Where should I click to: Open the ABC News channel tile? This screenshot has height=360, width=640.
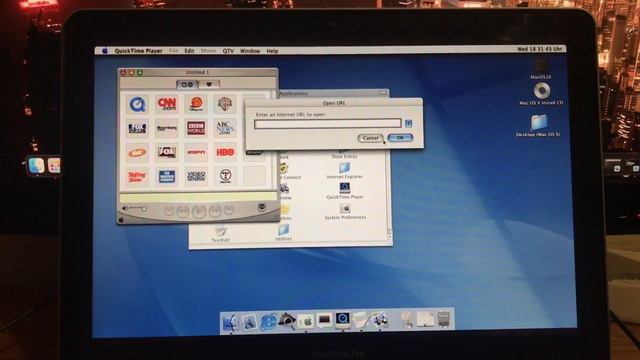pos(225,128)
